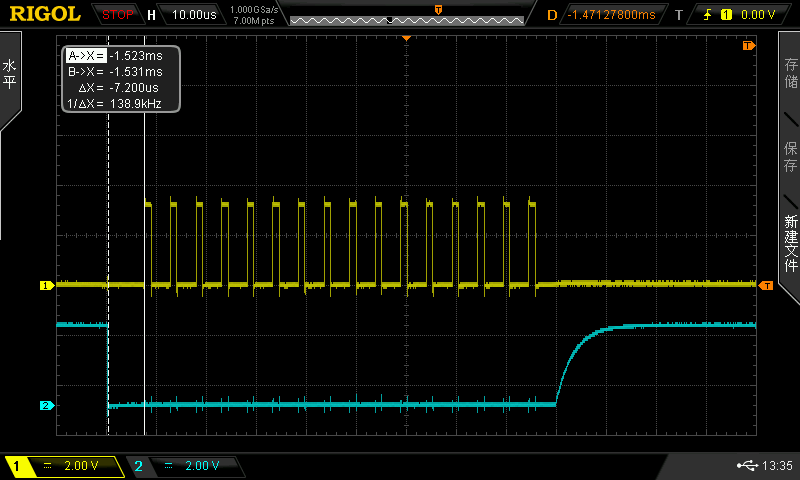Open the 存储 storage menu tab
This screenshot has width=800, height=480.
coord(790,73)
